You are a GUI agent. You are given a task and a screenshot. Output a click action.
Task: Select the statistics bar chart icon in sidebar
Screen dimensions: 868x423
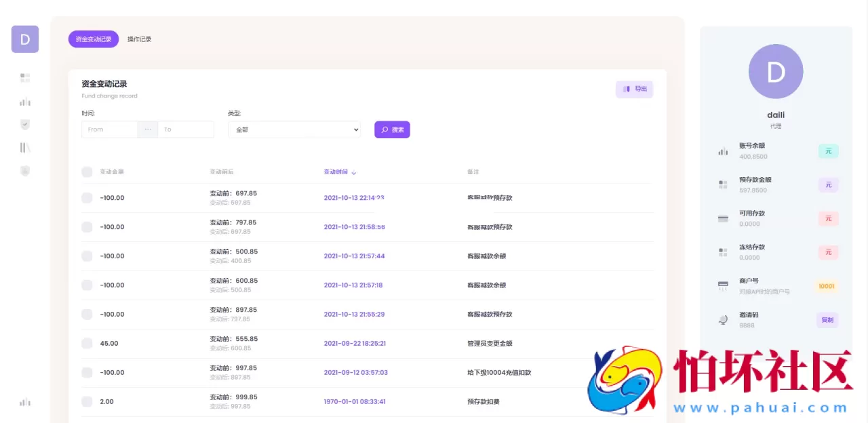point(24,102)
